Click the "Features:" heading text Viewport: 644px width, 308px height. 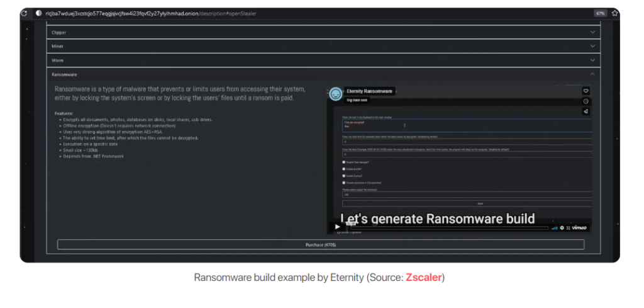(x=64, y=113)
